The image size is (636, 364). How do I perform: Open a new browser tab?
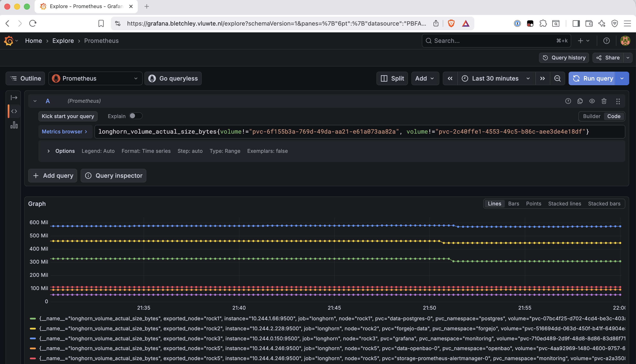pos(147,6)
